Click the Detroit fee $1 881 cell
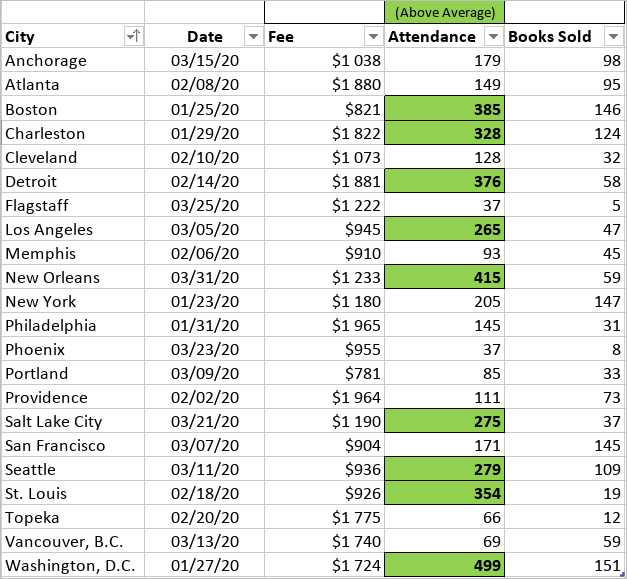 [x=324, y=181]
